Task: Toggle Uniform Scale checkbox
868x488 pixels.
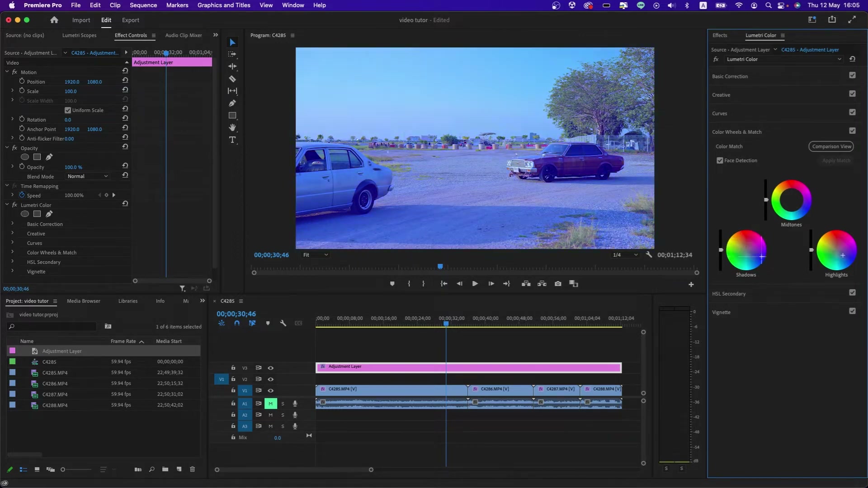Action: pyautogui.click(x=68, y=110)
